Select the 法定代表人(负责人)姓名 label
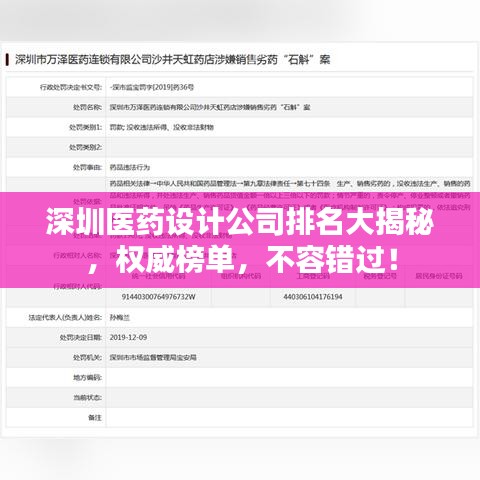480x480 pixels. click(x=65, y=317)
